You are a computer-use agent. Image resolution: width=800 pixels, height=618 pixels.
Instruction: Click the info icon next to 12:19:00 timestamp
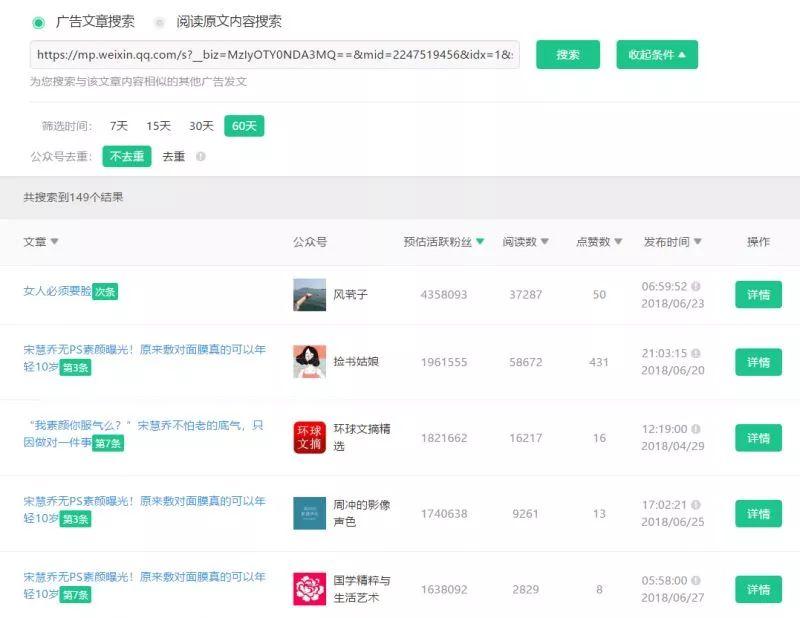pyautogui.click(x=695, y=429)
